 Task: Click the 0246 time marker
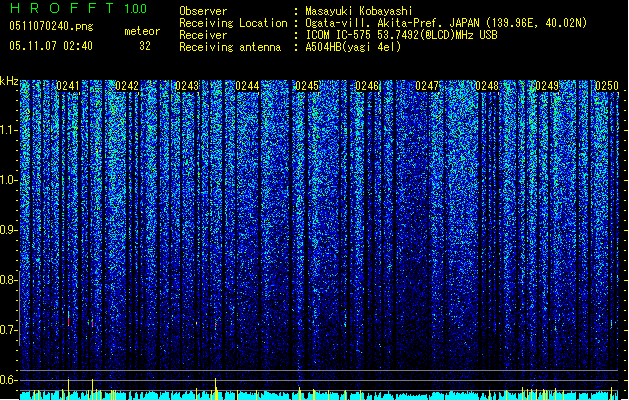point(367,86)
